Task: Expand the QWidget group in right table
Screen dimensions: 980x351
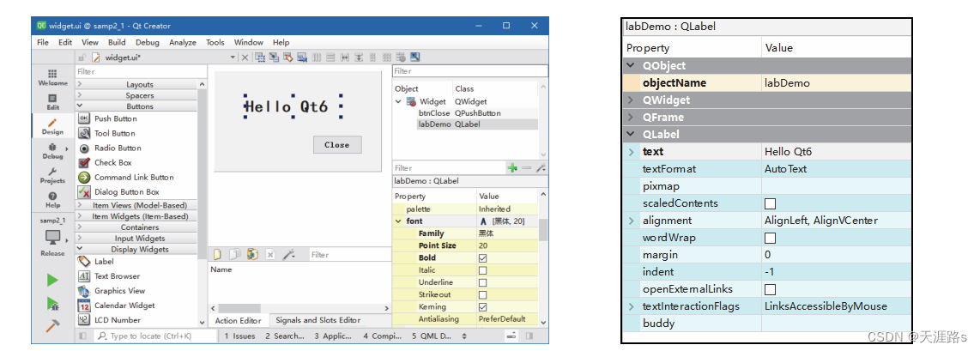Action: [631, 100]
